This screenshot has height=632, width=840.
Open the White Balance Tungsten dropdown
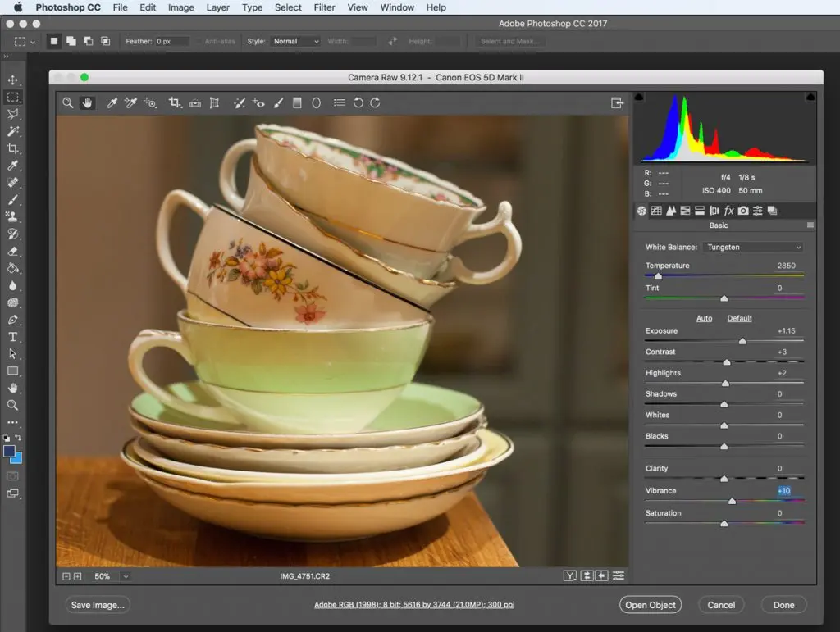pos(753,247)
